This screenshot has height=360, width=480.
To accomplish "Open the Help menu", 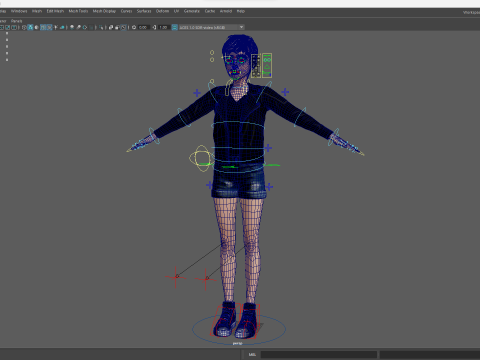I will point(241,11).
